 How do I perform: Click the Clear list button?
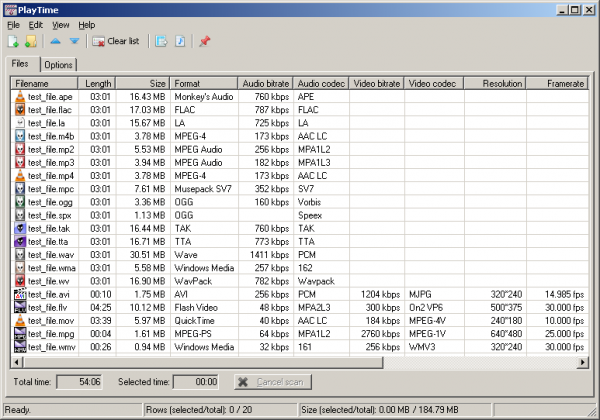click(x=115, y=41)
